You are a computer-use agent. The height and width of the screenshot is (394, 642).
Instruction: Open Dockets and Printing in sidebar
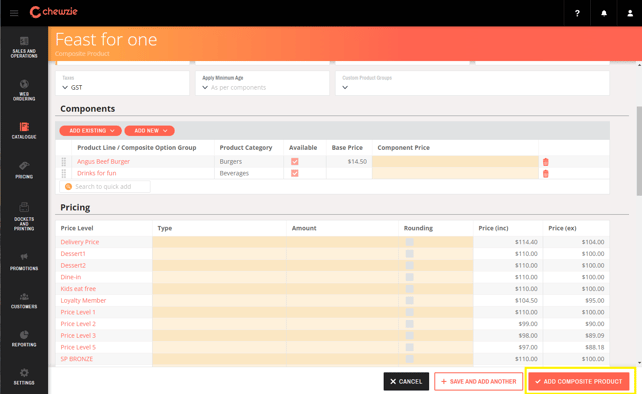(24, 217)
